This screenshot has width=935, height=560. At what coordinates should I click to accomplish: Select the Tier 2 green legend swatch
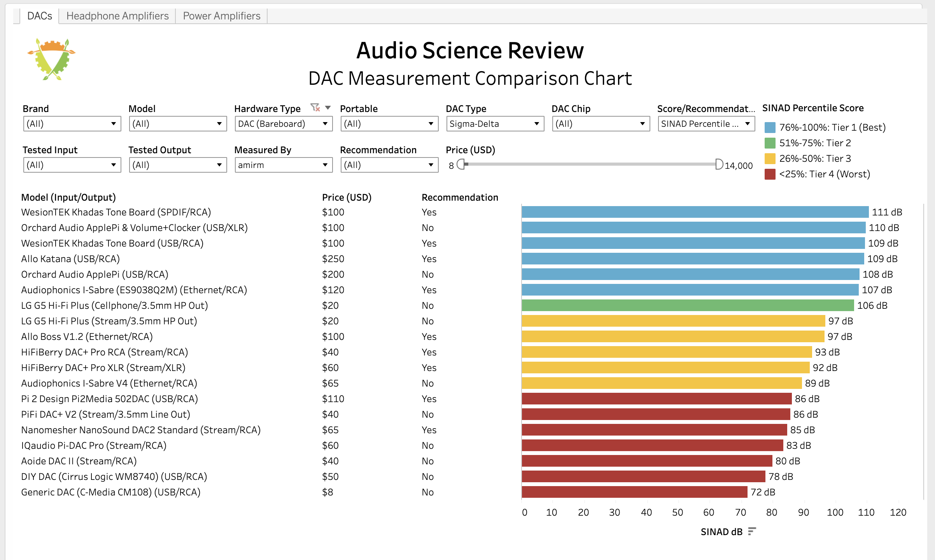pyautogui.click(x=770, y=143)
